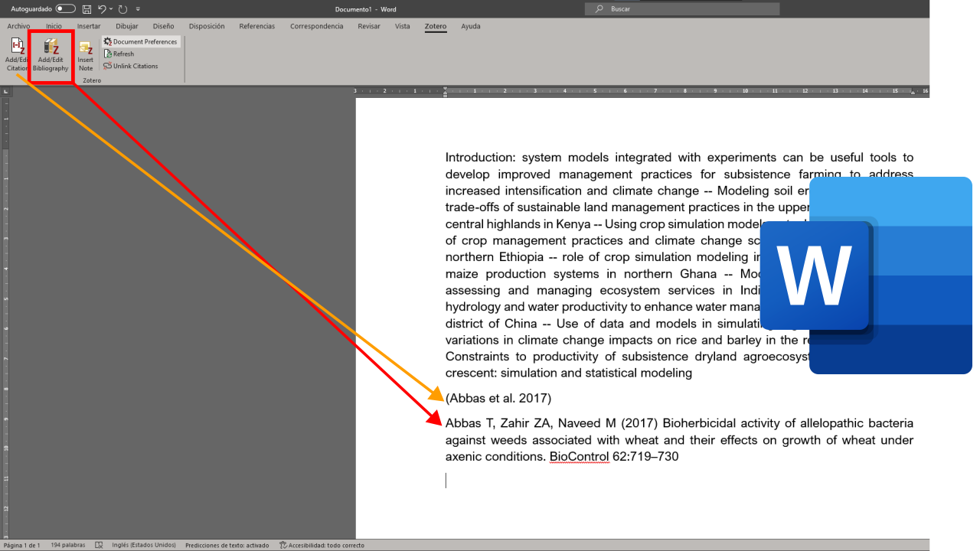Click the Redo icon in quick access
This screenshot has width=980, height=551.
(x=122, y=9)
